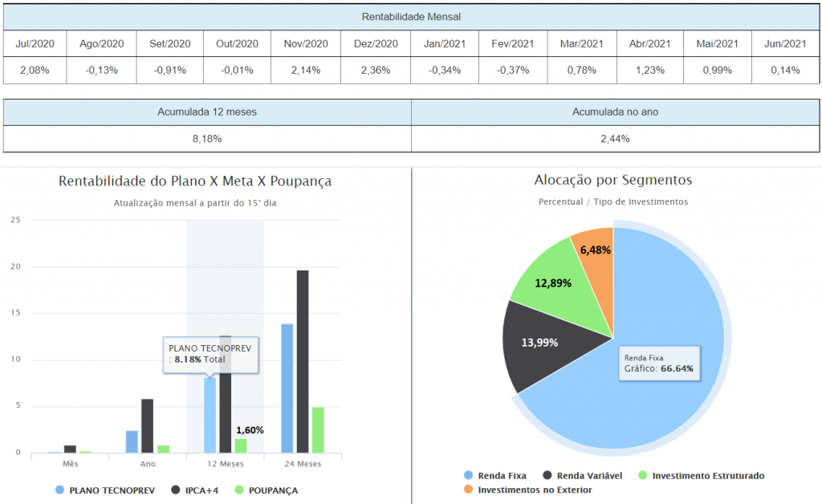
Task: Click the Renda Fixa legend item
Action: [496, 475]
